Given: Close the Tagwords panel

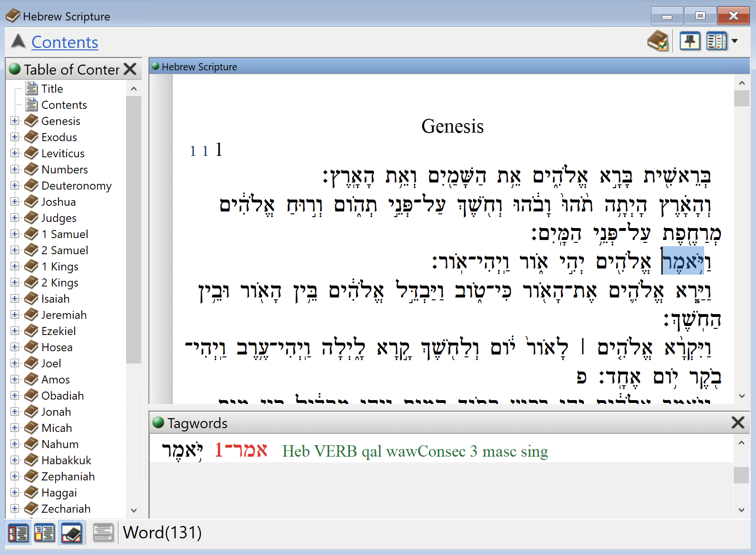Looking at the screenshot, I should (737, 422).
